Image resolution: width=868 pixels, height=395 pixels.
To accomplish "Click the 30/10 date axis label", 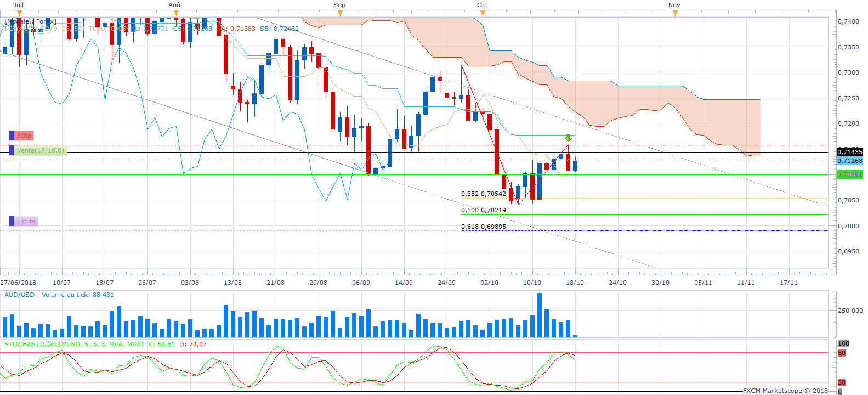I will (661, 283).
